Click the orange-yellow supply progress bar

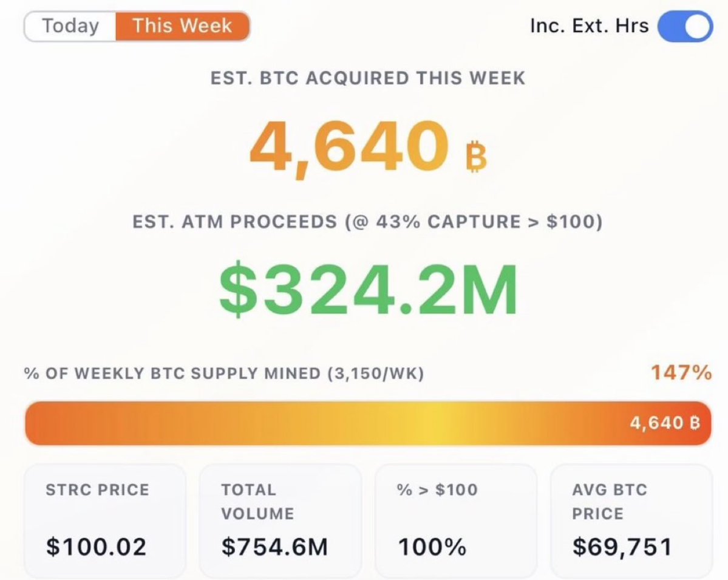pos(304,423)
